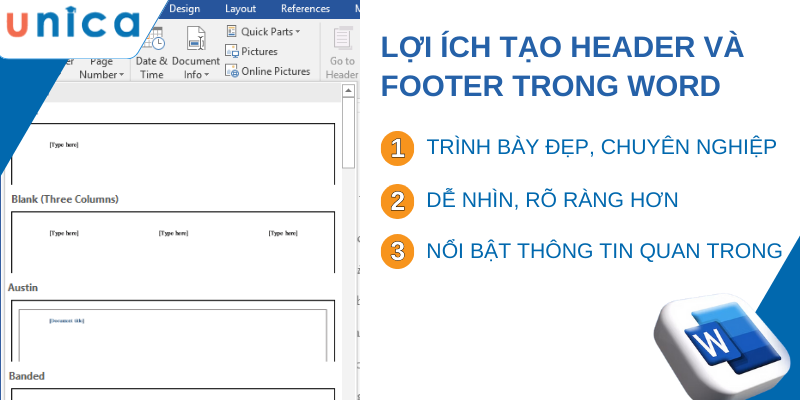Select the Austin header thumbnail

click(173, 331)
